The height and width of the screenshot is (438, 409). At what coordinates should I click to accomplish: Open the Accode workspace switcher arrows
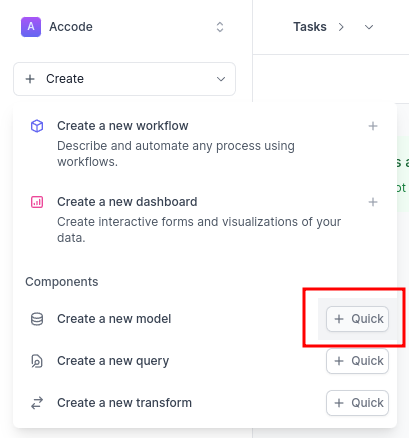point(220,27)
